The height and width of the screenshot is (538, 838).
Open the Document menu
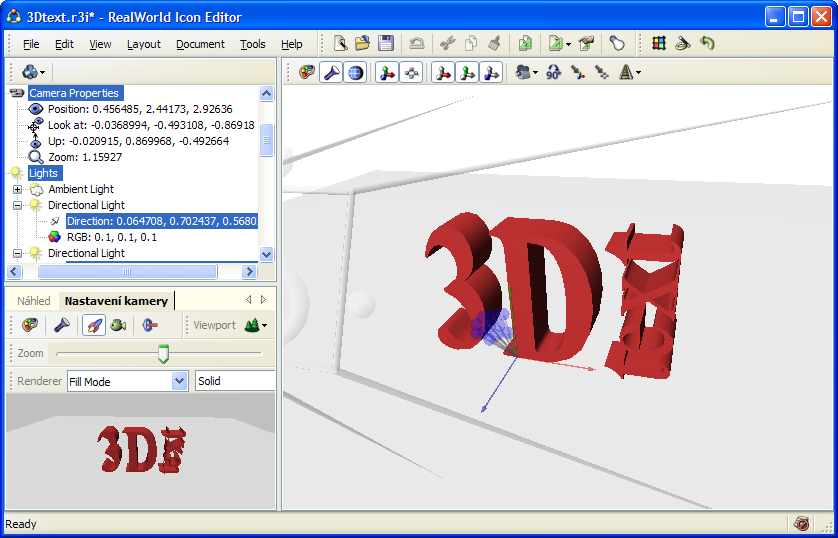[x=200, y=44]
